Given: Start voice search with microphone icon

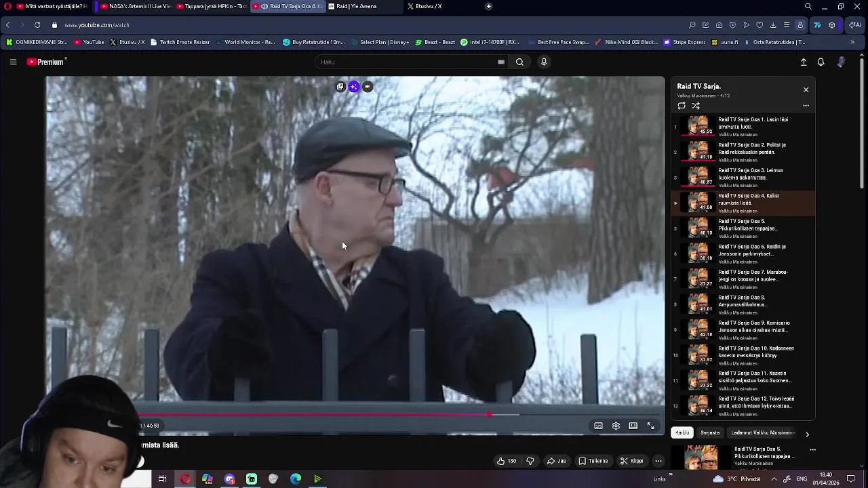Looking at the screenshot, I should [543, 62].
